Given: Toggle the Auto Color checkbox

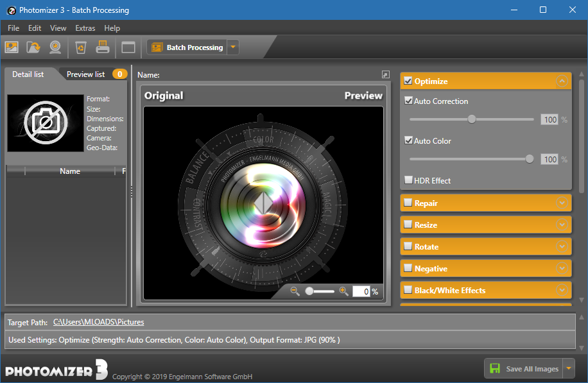Looking at the screenshot, I should [408, 140].
